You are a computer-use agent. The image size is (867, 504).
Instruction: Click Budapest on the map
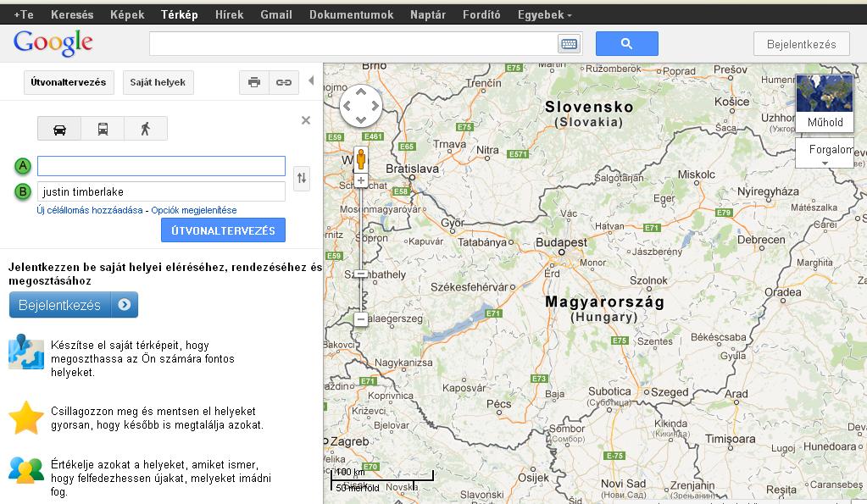(x=561, y=242)
